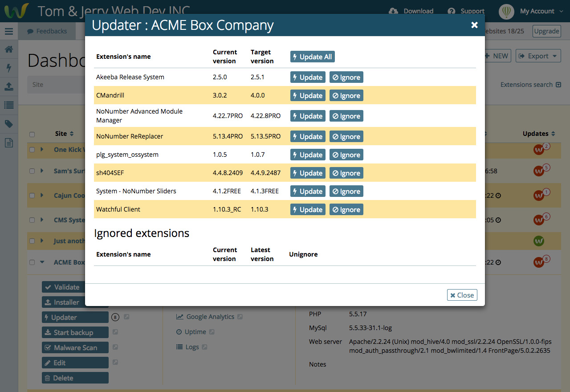Check the Sam's Sur site checkbox

click(x=32, y=171)
